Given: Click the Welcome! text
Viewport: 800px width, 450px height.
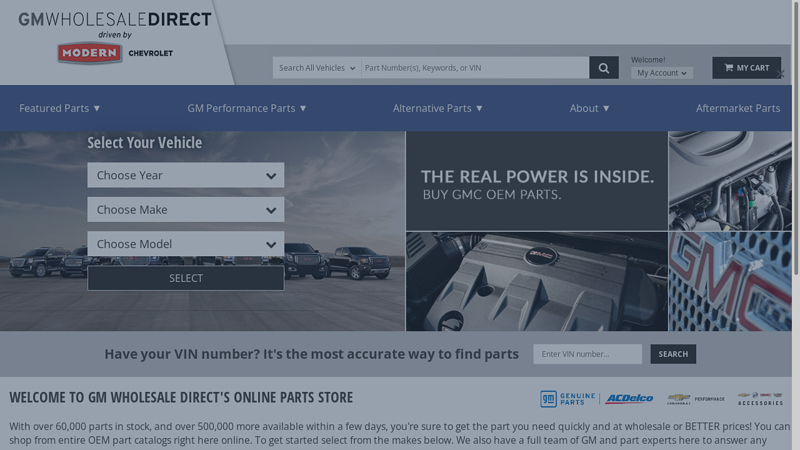Looking at the screenshot, I should click(648, 60).
